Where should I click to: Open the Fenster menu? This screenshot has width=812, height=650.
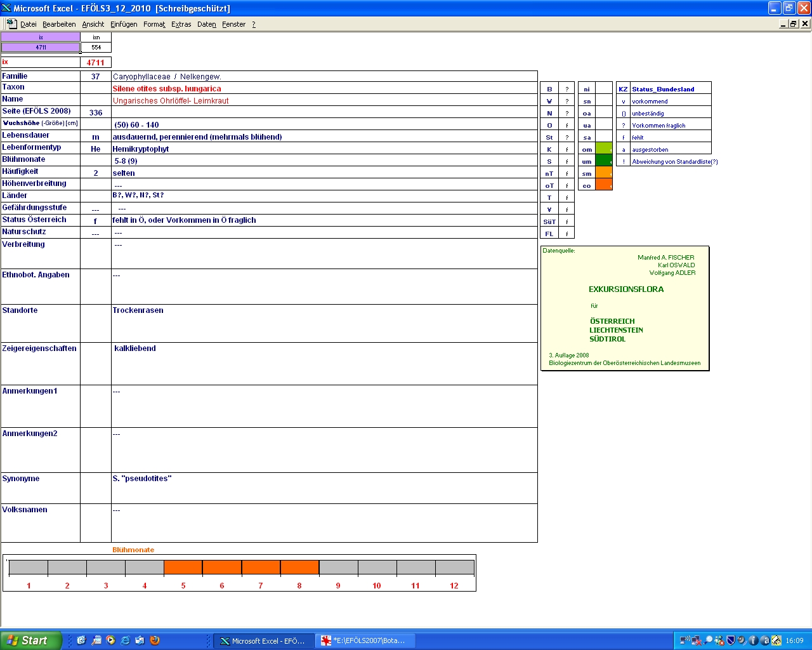(233, 24)
